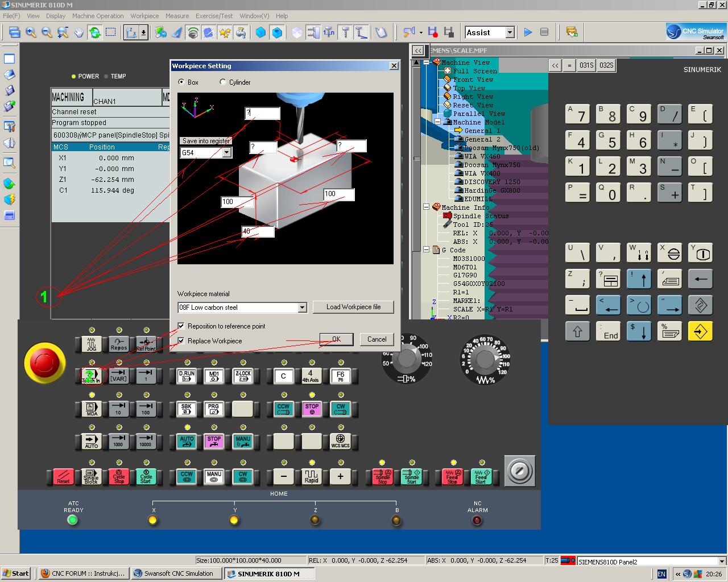The image size is (728, 582).
Task: Click the transparent white cube toolbar icon
Action: pyautogui.click(x=297, y=32)
